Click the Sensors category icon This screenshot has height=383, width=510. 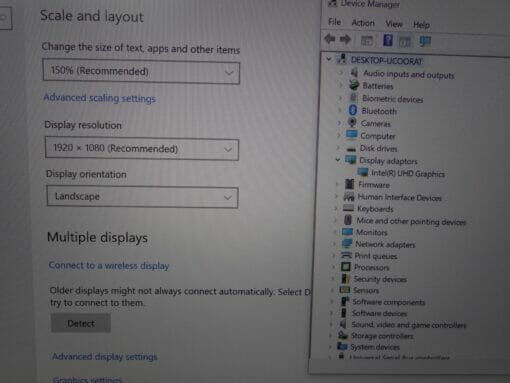point(345,290)
